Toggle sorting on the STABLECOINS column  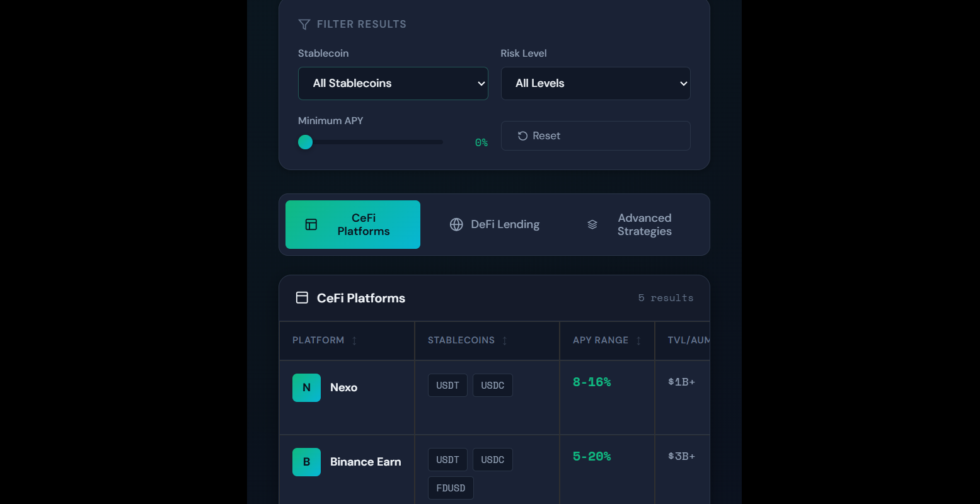point(504,340)
